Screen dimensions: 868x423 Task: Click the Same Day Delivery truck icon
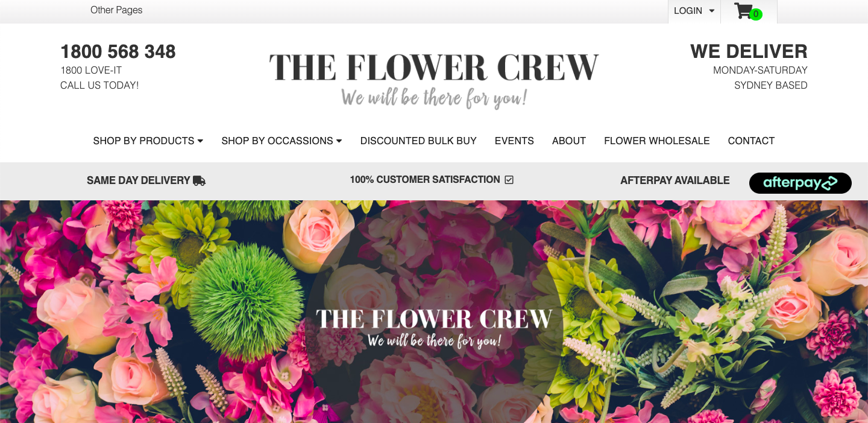click(199, 180)
